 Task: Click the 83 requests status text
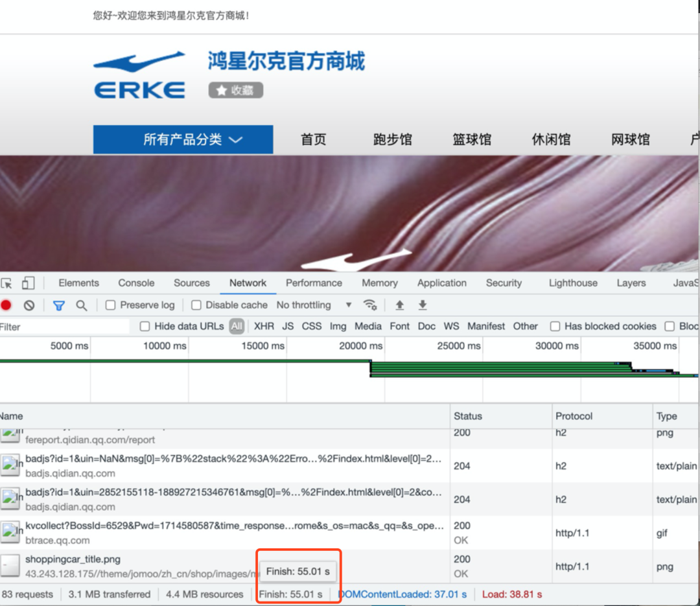point(27,594)
